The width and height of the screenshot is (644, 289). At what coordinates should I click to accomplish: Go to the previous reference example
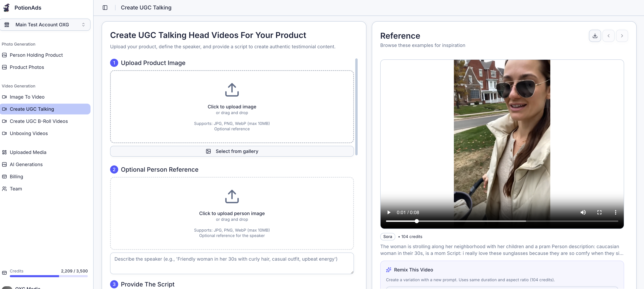608,36
